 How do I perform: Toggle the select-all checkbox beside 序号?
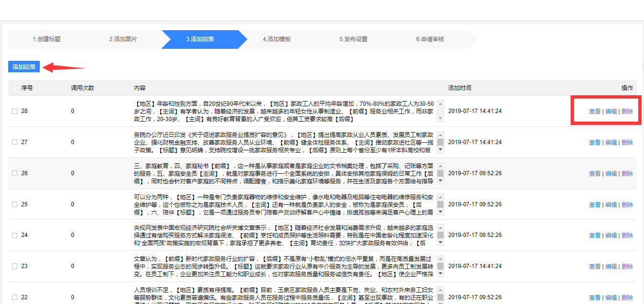coord(15,88)
